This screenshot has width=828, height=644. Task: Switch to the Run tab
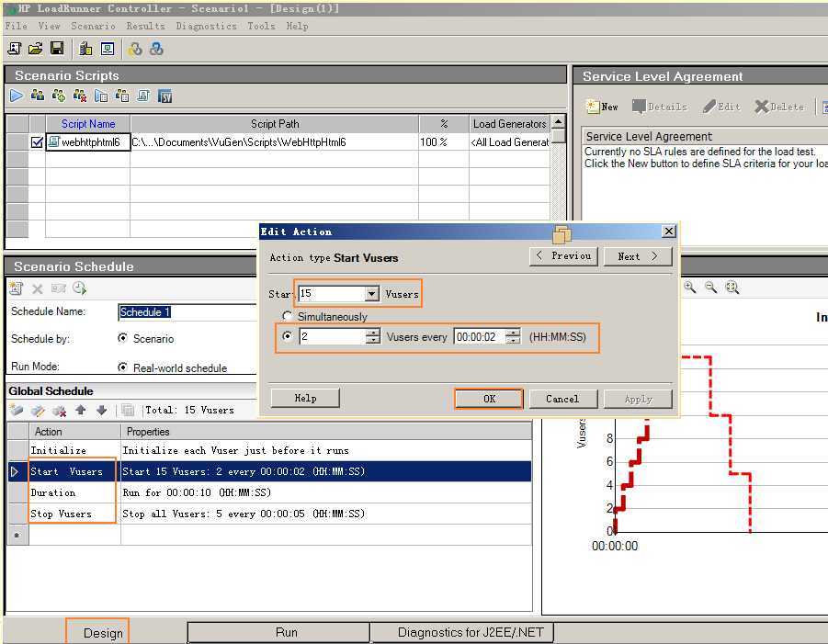(x=278, y=632)
